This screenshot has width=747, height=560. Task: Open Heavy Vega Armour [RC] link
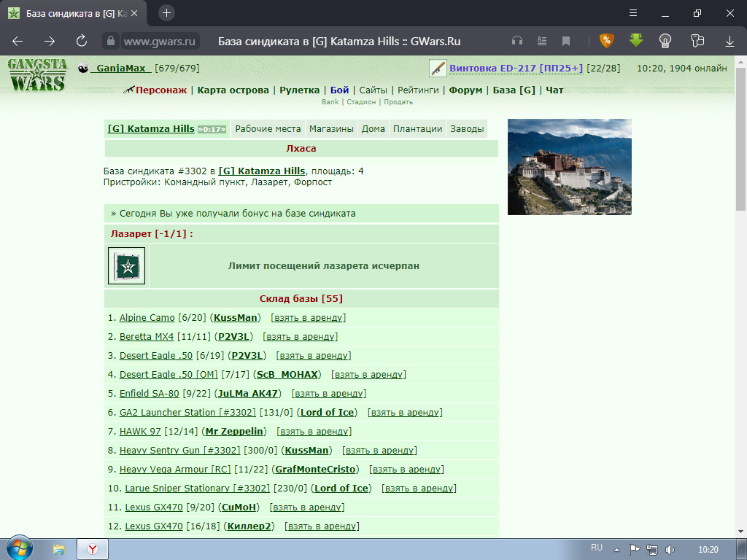click(175, 470)
